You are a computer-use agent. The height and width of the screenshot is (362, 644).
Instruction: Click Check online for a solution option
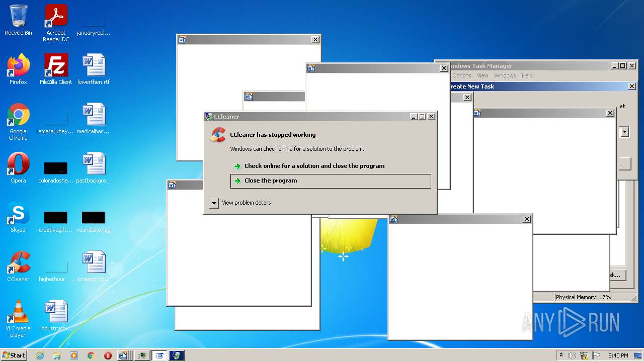(331, 166)
